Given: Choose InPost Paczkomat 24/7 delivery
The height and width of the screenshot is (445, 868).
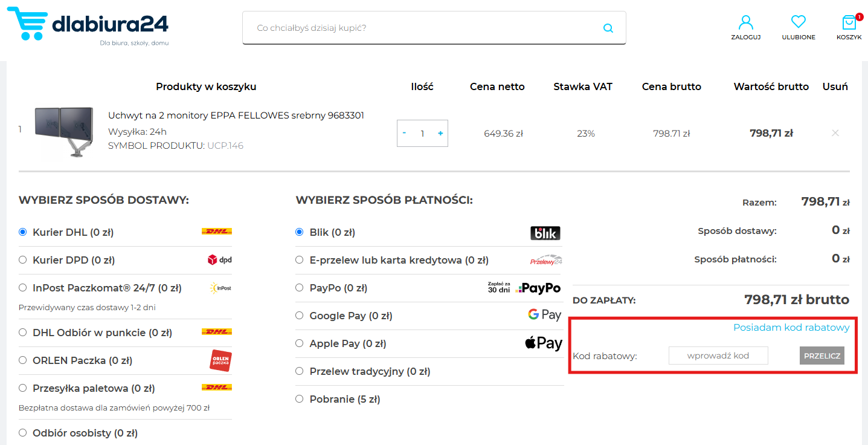Looking at the screenshot, I should [23, 288].
